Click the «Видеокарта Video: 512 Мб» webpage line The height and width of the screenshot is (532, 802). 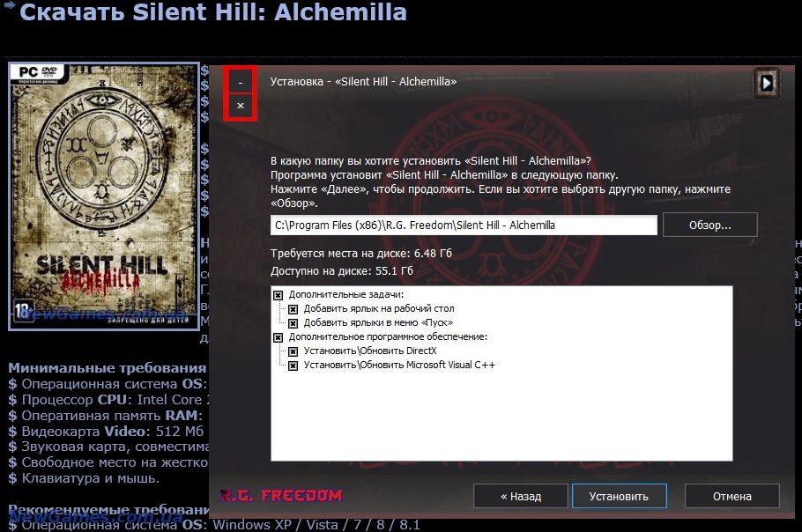(x=106, y=432)
